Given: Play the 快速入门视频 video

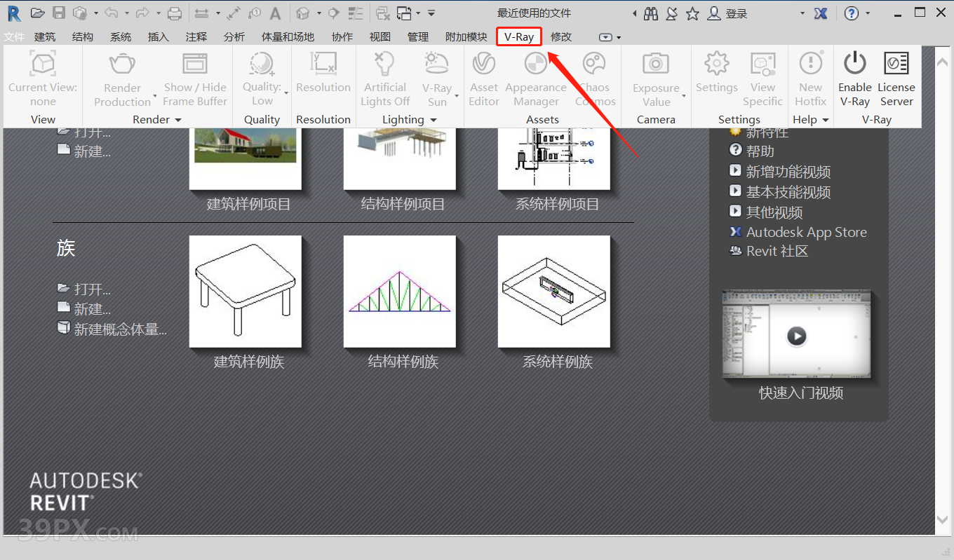Looking at the screenshot, I should (797, 335).
